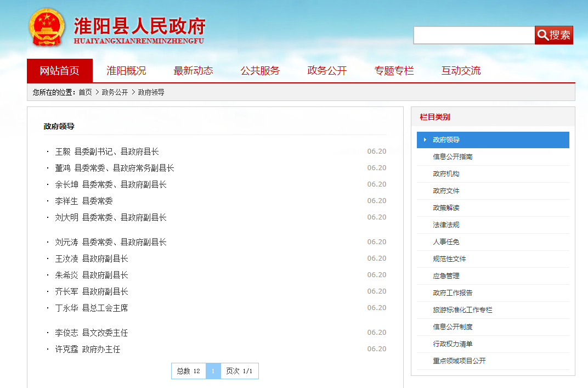Open the 网站首页 navigation tab

pyautogui.click(x=59, y=71)
